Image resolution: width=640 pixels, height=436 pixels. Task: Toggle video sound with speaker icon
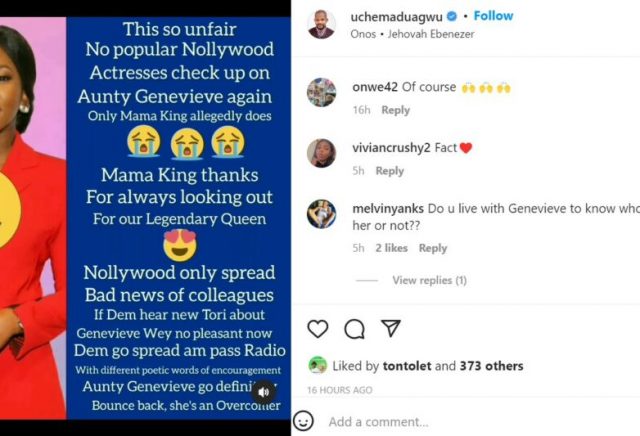click(264, 392)
